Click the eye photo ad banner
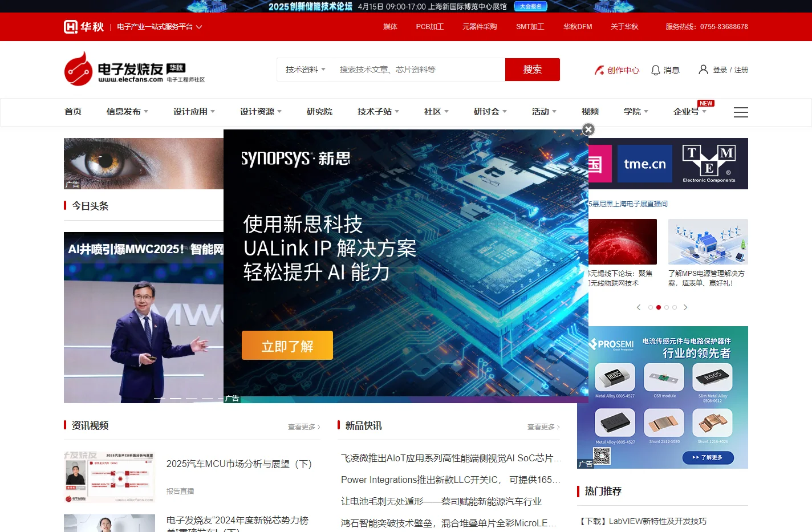The image size is (812, 532). 144,164
